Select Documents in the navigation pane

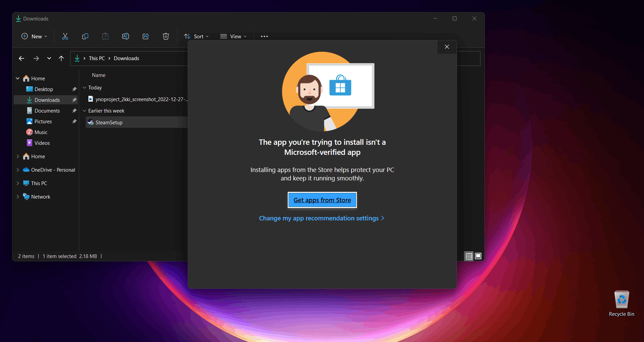(47, 111)
